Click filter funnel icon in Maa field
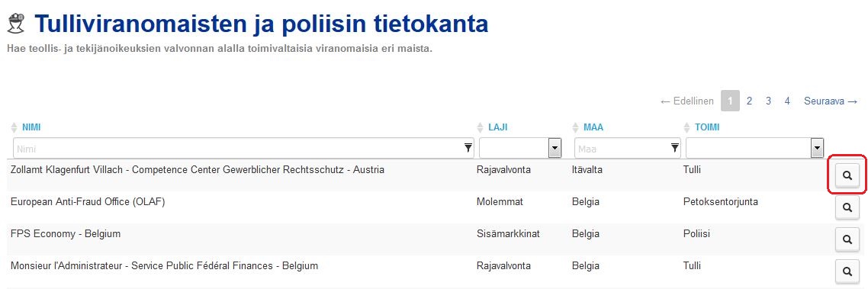The image size is (868, 289). pos(675,148)
